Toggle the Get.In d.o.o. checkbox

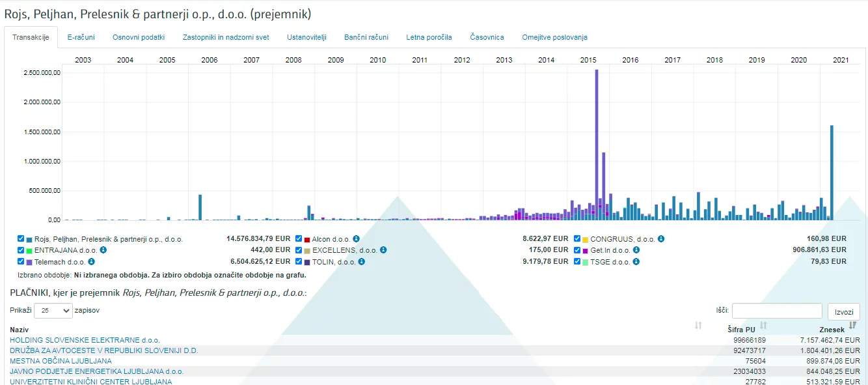577,250
